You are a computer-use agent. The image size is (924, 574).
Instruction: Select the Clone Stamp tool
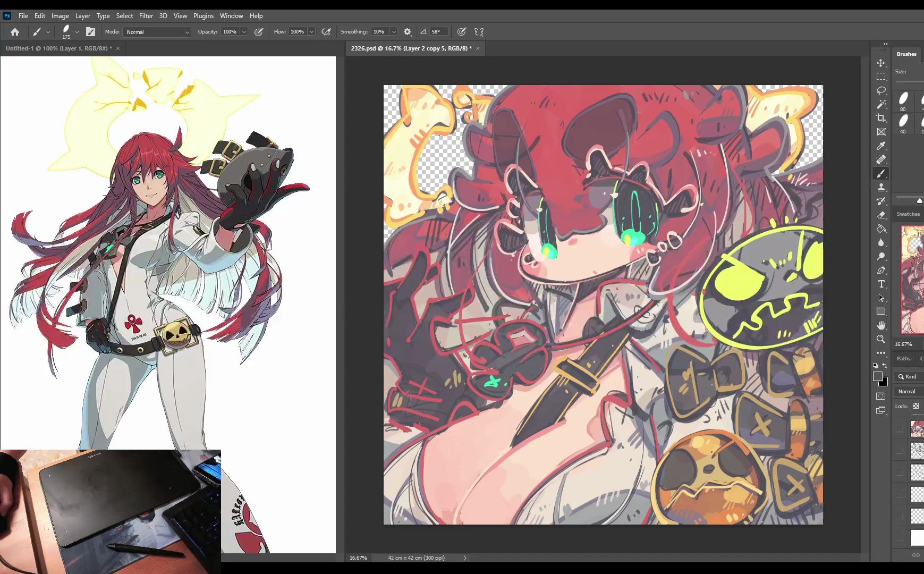click(x=881, y=187)
